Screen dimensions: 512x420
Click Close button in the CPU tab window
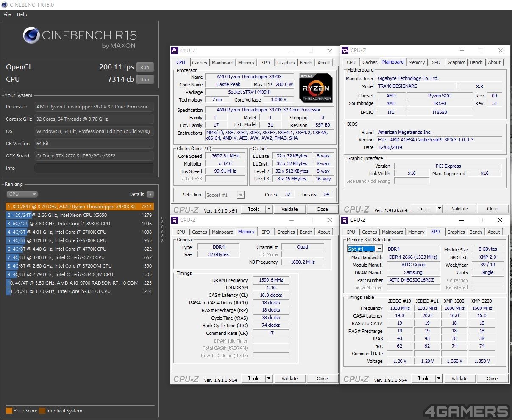(x=322, y=209)
